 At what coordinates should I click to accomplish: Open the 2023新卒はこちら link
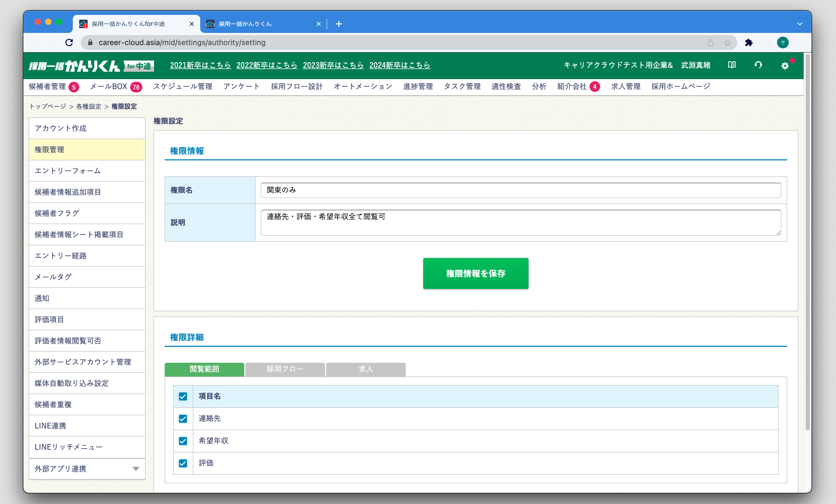point(333,65)
